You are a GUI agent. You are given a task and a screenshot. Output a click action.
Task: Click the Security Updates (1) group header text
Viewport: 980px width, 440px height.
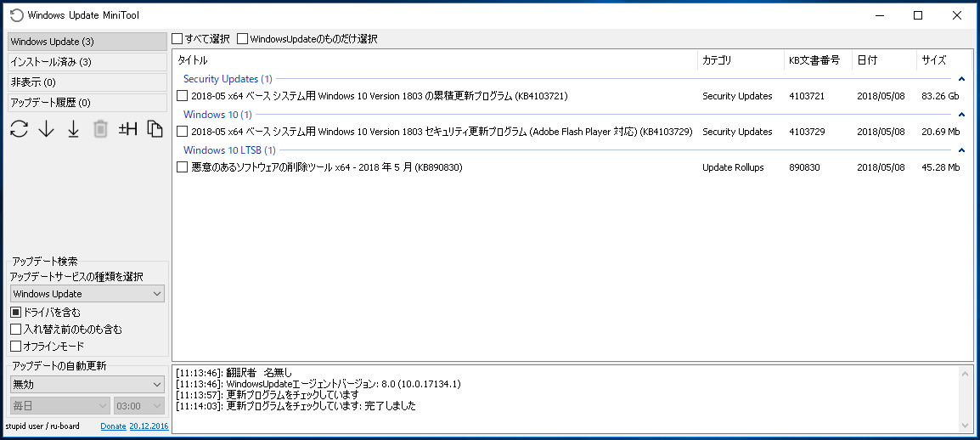point(228,79)
